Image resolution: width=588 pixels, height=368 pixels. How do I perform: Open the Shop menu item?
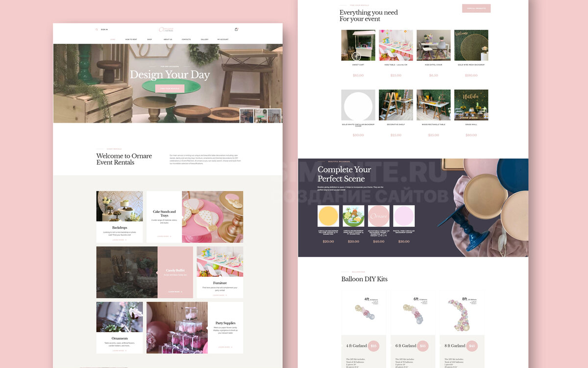[x=149, y=39]
